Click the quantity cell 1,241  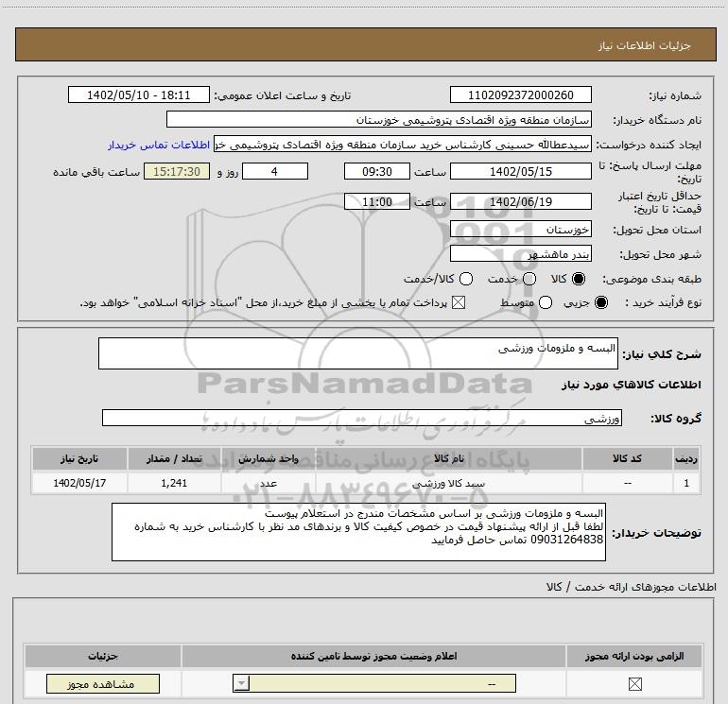point(174,483)
